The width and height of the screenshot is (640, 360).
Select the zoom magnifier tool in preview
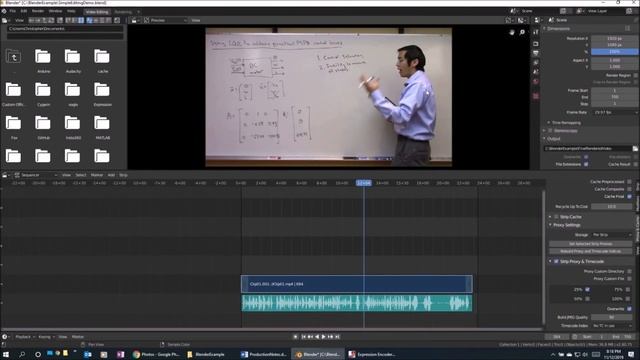click(x=522, y=32)
